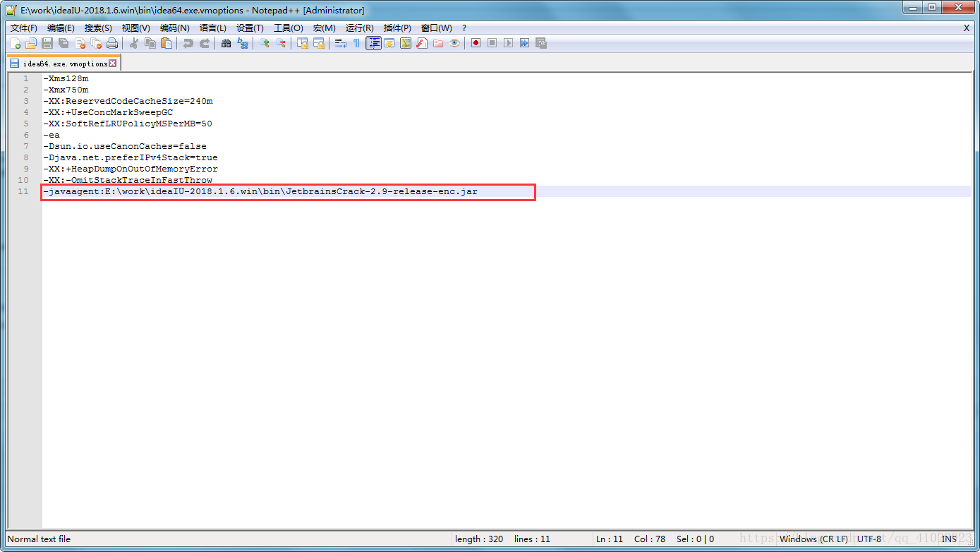The width and height of the screenshot is (980, 552).
Task: Select the idea64.exe.vmoptions tab
Action: click(63, 64)
